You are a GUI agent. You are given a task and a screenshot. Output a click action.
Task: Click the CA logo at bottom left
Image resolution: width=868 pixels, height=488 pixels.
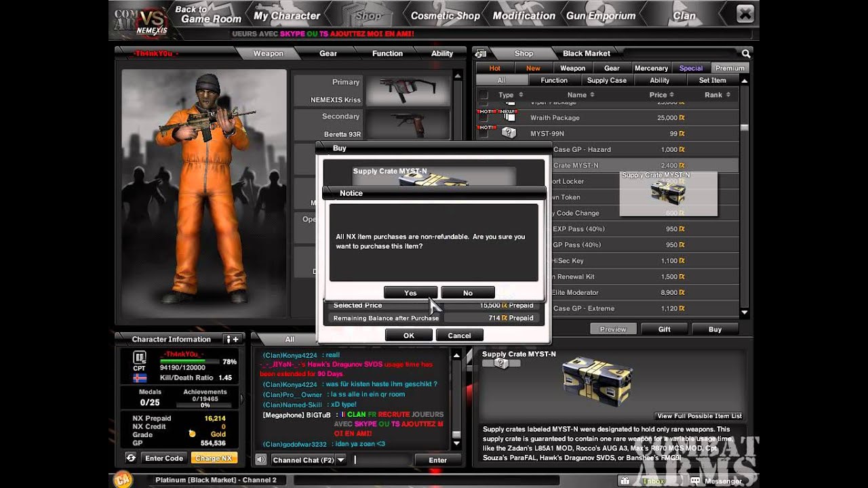pyautogui.click(x=122, y=480)
